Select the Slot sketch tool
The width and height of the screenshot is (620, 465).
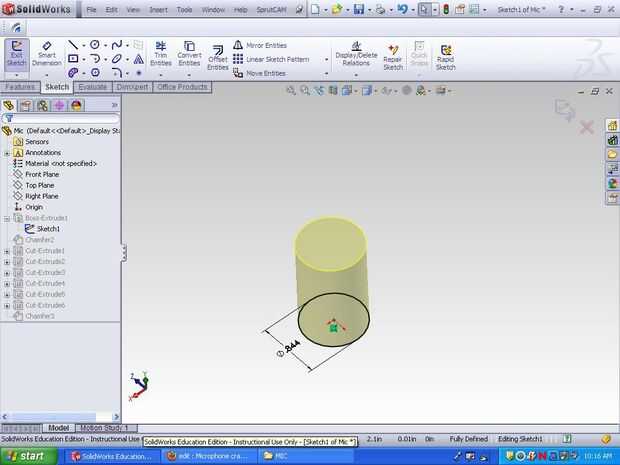point(73,72)
